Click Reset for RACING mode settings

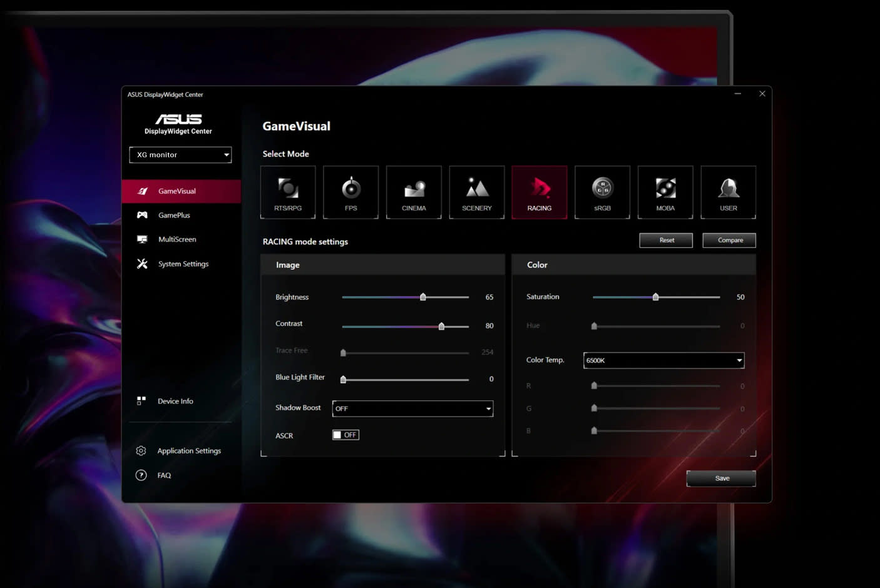click(x=666, y=240)
